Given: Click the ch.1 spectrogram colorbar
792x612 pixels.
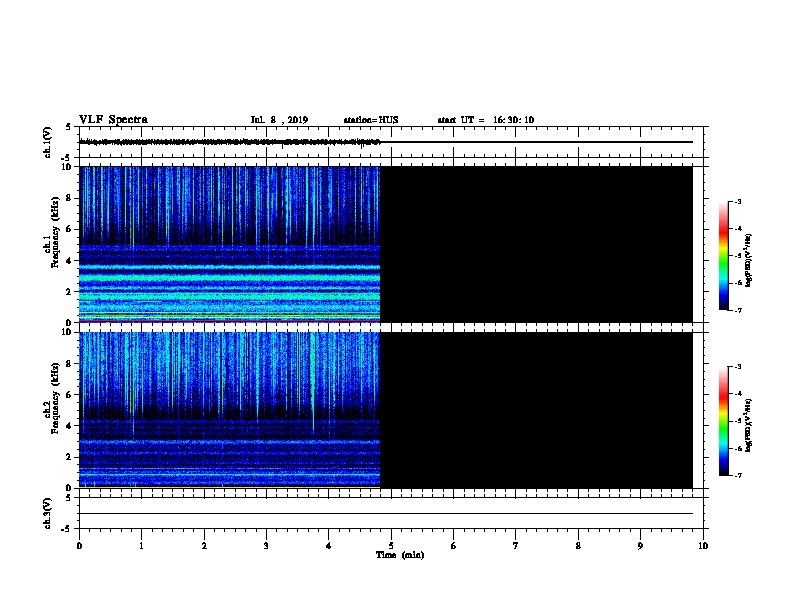Looking at the screenshot, I should point(723,256).
